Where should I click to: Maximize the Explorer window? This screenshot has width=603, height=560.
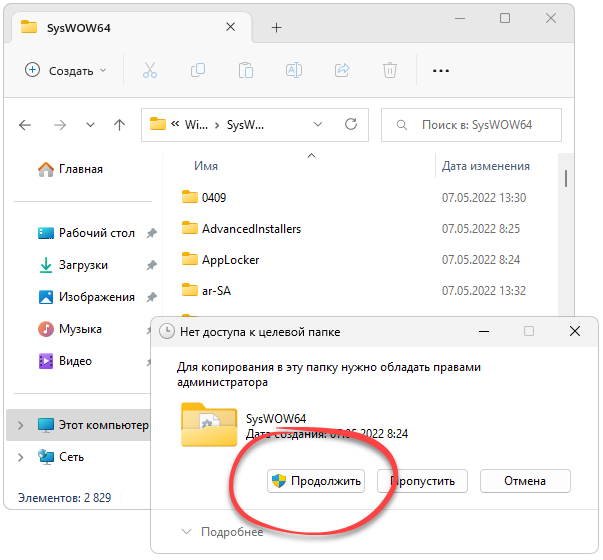tap(505, 18)
